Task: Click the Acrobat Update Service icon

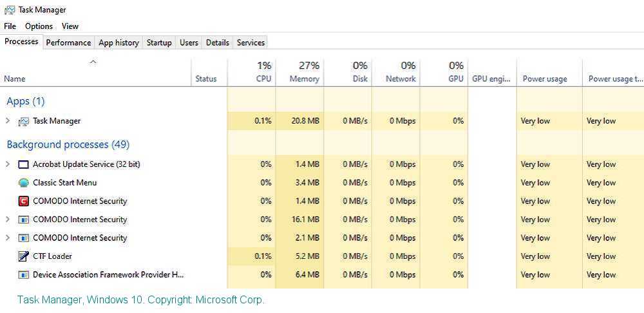Action: pyautogui.click(x=23, y=164)
